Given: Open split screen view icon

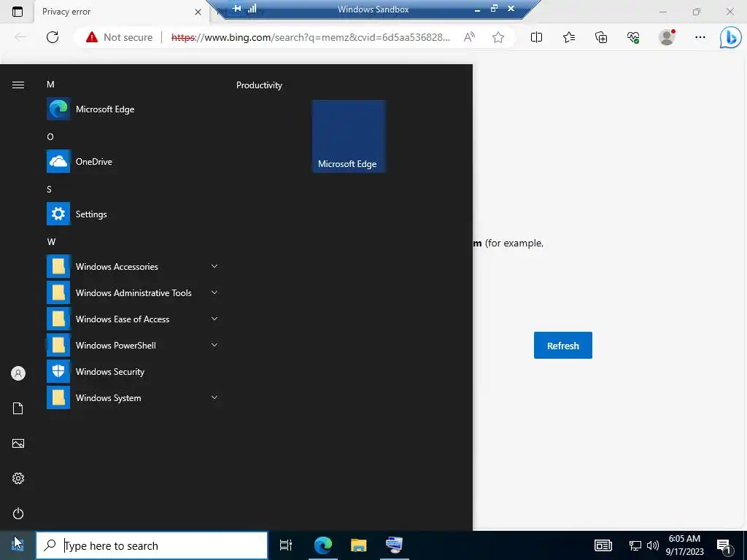Looking at the screenshot, I should 536,37.
